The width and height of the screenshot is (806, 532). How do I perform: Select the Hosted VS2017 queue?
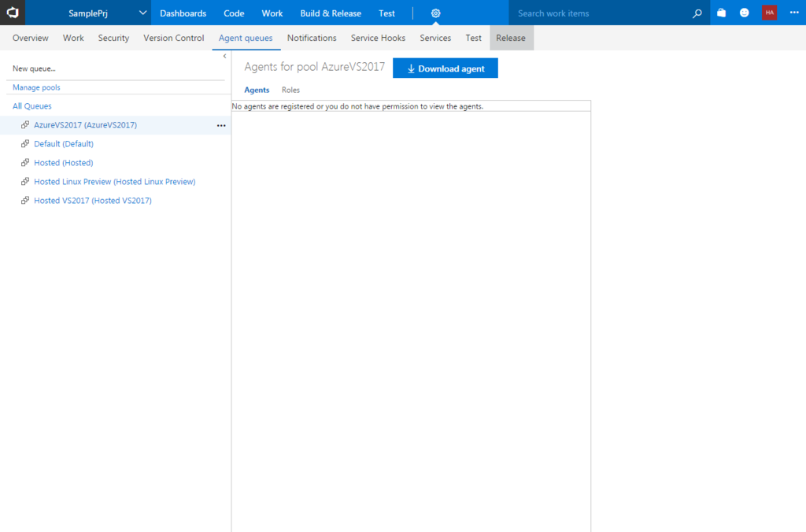tap(93, 201)
